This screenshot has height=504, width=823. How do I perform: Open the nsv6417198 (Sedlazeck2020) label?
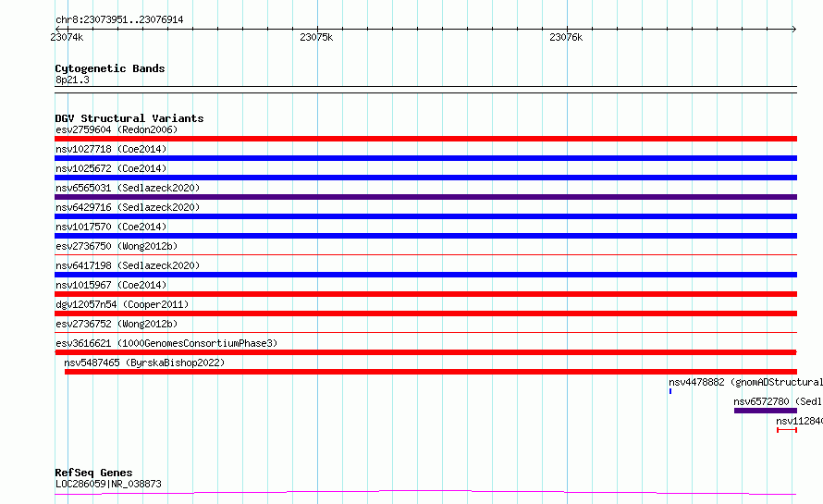(x=128, y=265)
